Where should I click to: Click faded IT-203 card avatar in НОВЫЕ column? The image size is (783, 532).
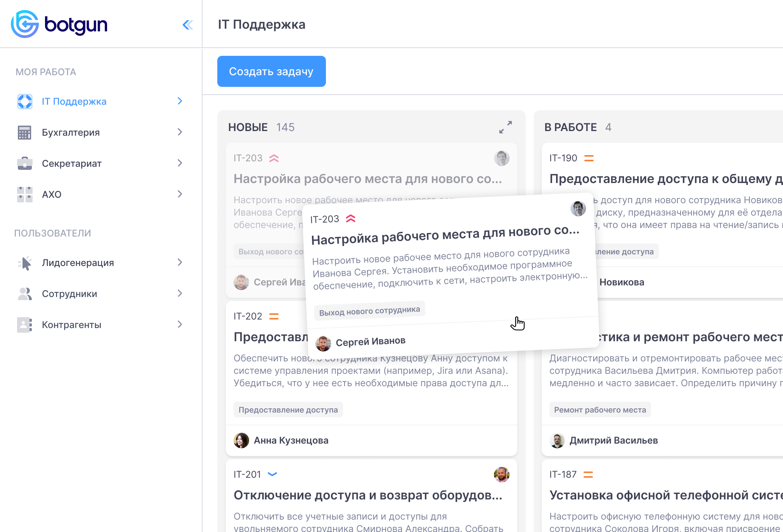[x=501, y=158]
